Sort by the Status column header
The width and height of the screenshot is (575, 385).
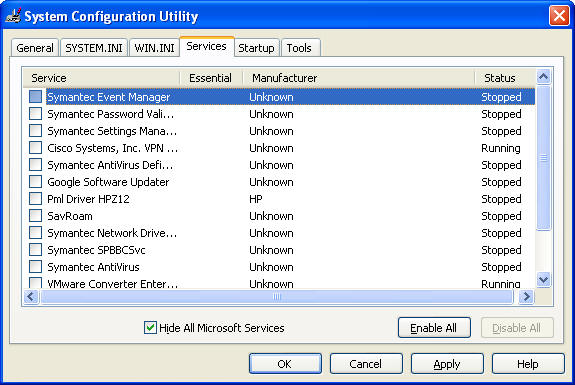pos(505,78)
